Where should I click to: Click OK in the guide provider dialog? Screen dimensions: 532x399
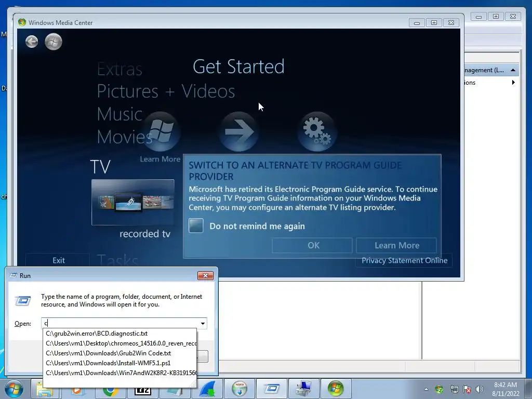point(312,245)
